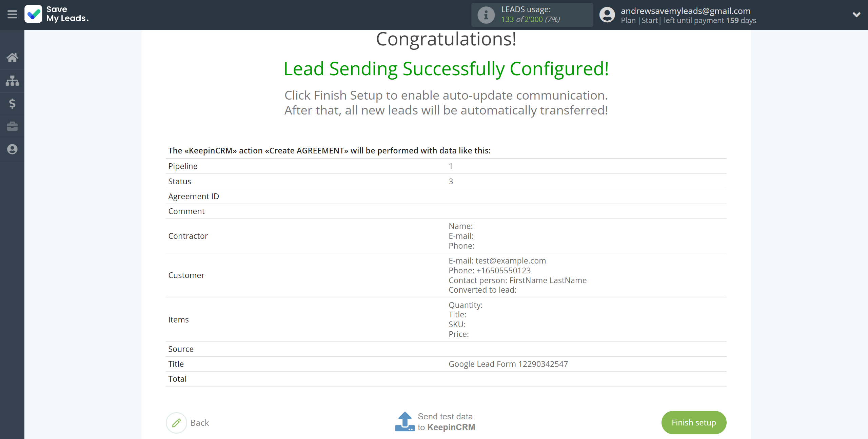Open the hamburger menu
This screenshot has height=439, width=868.
(12, 15)
